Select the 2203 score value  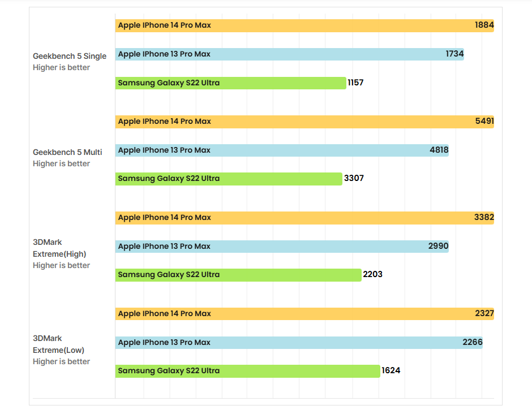[x=372, y=275]
